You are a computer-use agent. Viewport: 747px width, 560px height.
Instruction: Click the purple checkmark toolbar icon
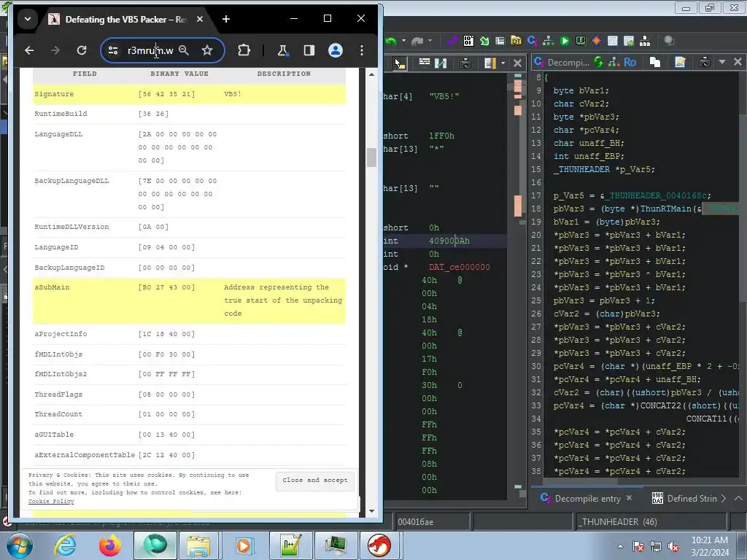coord(452,41)
